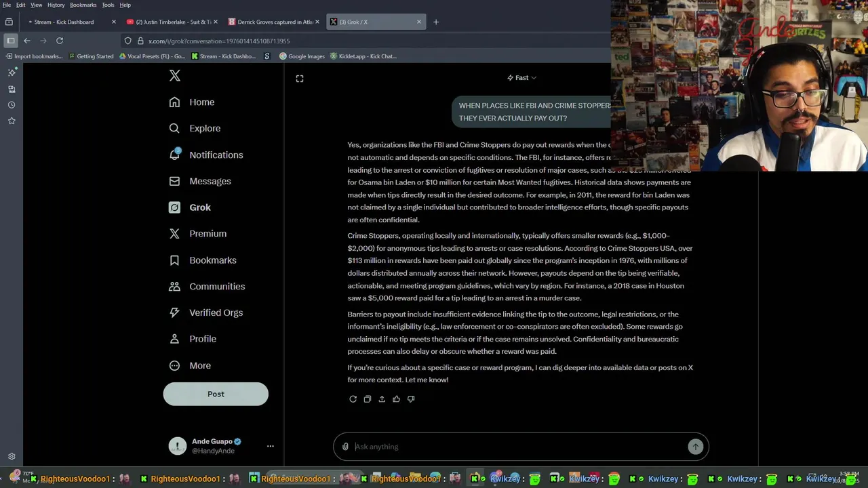Switch to the Stream - Kick Dashboard tab
Viewport: 868px width, 488px height.
tap(71, 22)
